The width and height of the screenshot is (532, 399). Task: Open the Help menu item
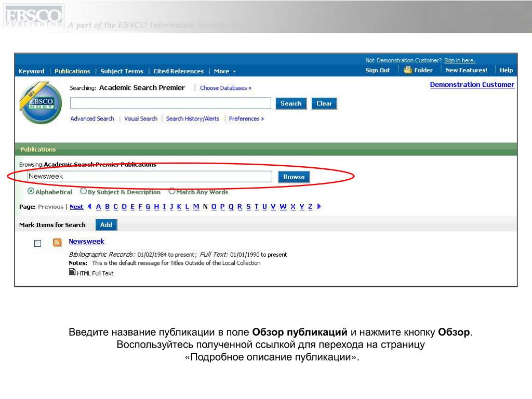[506, 70]
